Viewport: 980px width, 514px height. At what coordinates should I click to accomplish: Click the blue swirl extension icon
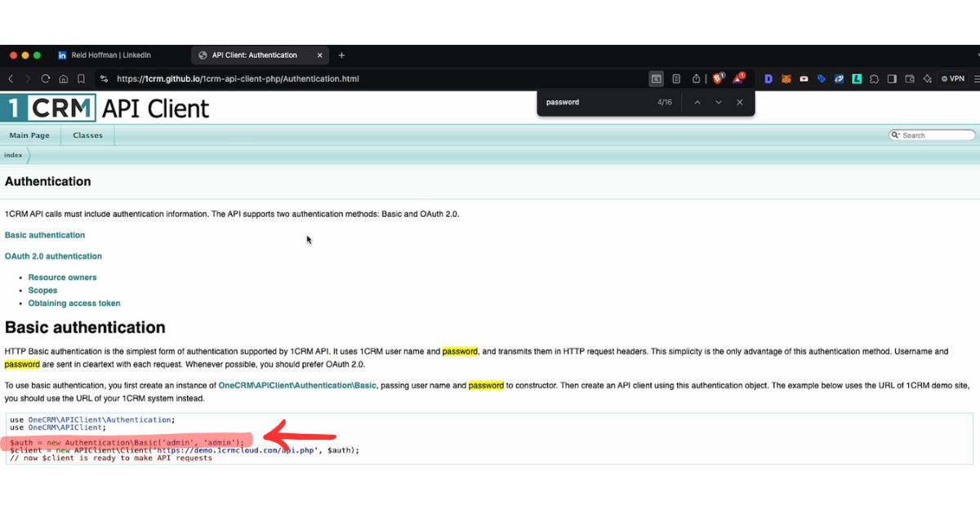pos(839,79)
